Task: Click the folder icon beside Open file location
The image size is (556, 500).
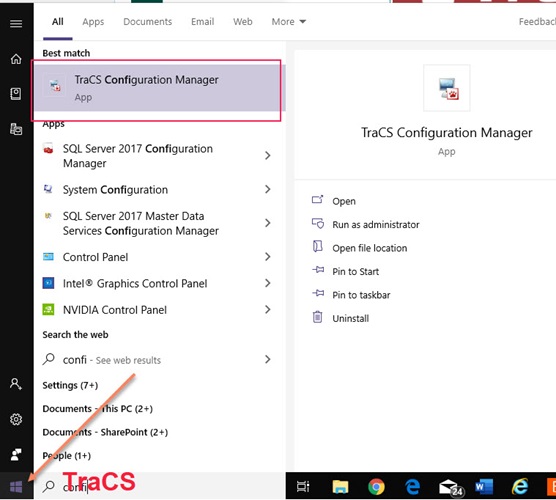Action: (318, 246)
